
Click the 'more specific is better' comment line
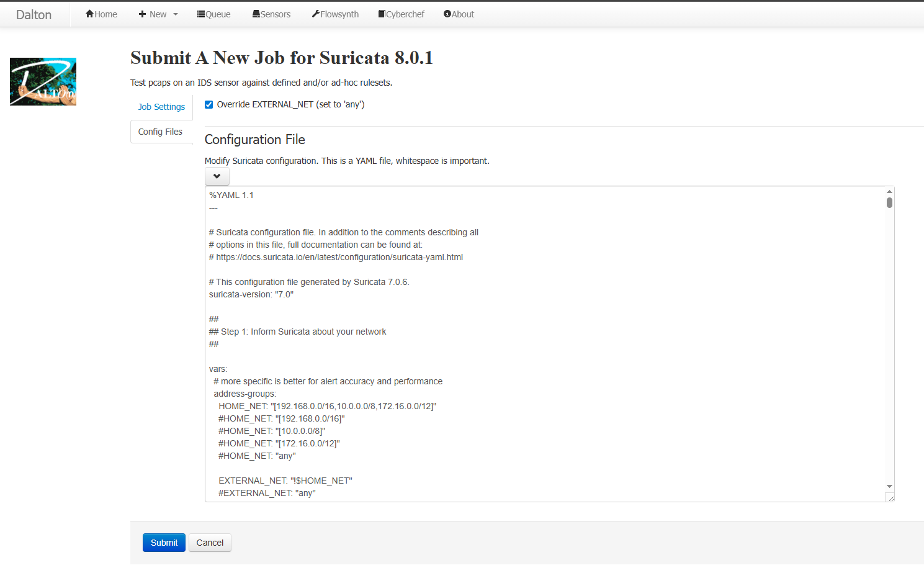(328, 381)
